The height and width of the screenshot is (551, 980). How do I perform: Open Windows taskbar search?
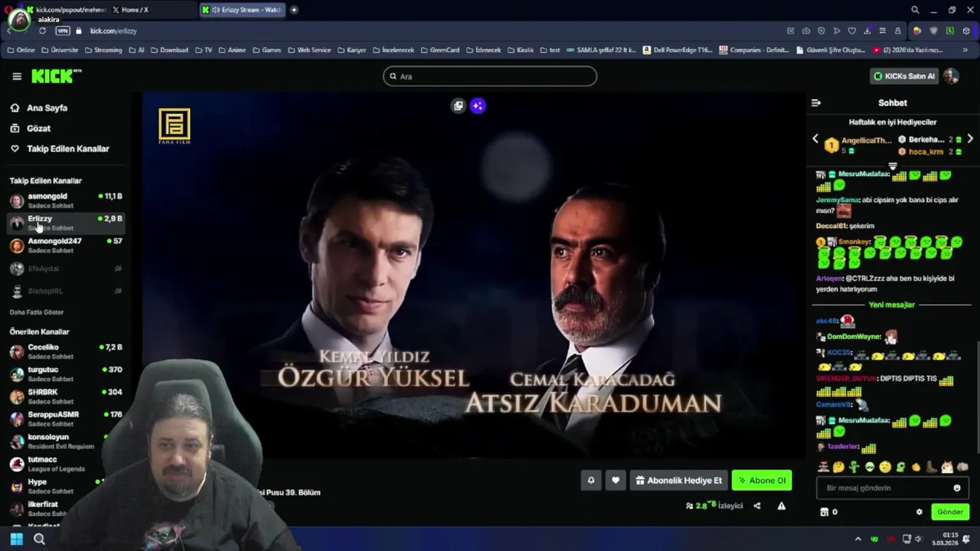tap(39, 539)
